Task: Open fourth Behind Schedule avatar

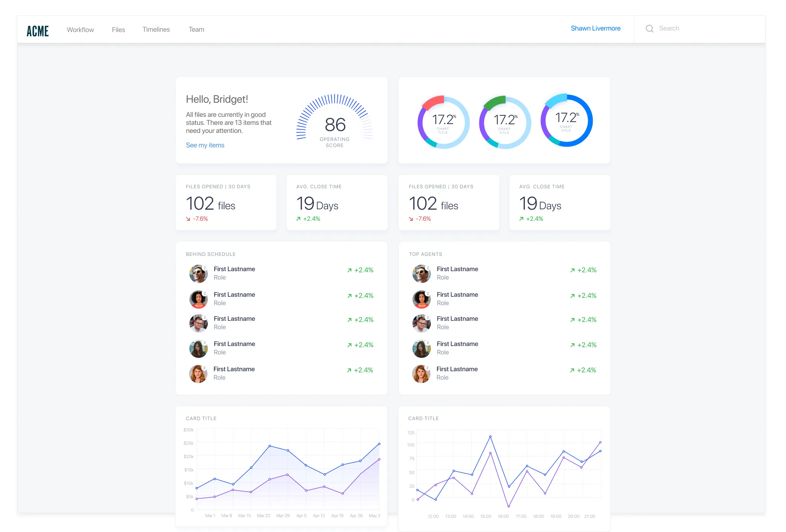Action: point(199,349)
